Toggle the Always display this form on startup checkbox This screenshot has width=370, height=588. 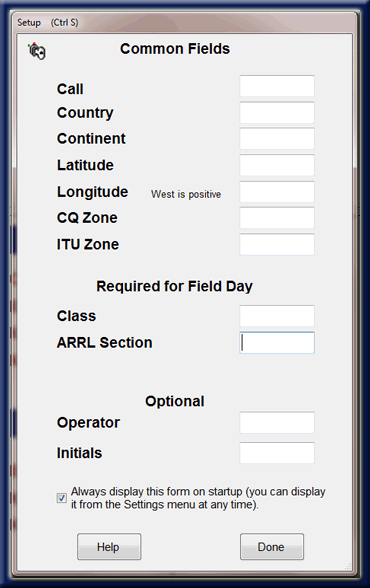62,498
